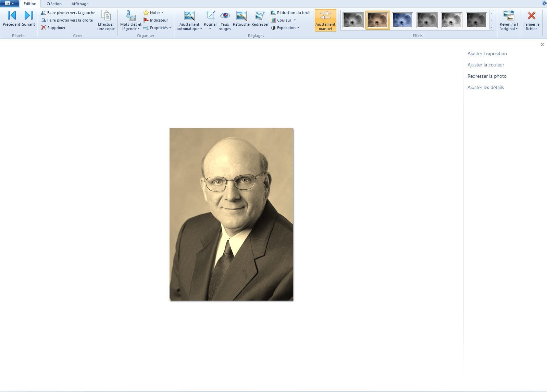Go to next photo with Suivant
Viewport: 547px width, 392px height.
coord(28,16)
